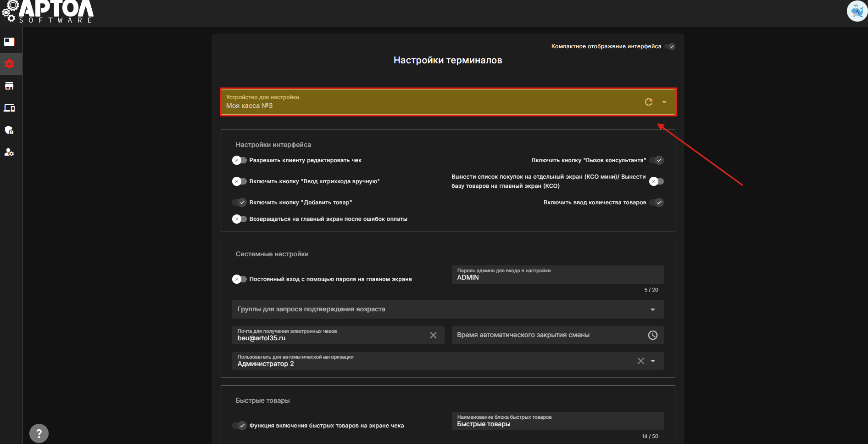Screen dimensions: 868x444
Task: Open the security shield sidebar icon
Action: coord(9,130)
